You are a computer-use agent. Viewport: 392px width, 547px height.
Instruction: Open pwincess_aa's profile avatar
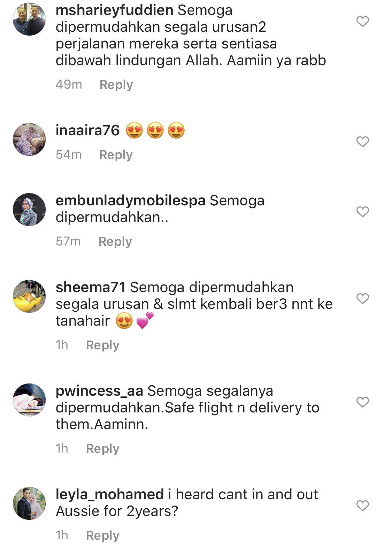[x=29, y=400]
